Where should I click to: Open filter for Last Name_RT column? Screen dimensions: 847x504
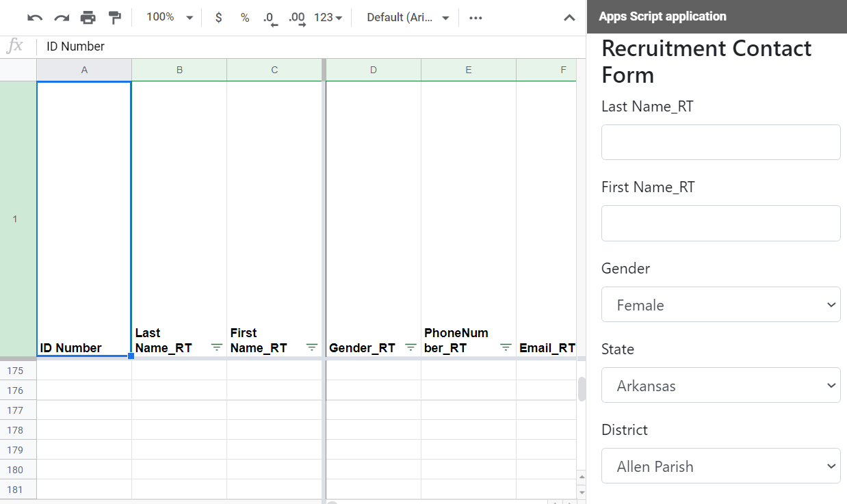coord(217,347)
